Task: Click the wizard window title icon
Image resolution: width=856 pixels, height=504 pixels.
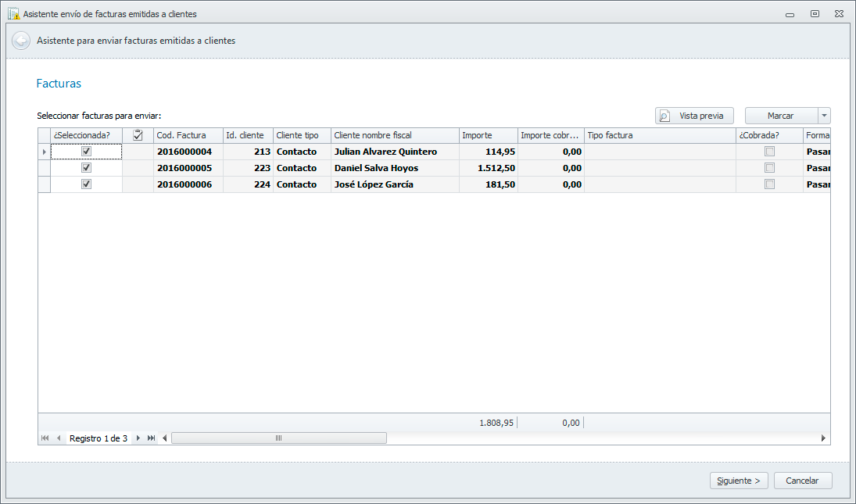Action: tap(13, 13)
